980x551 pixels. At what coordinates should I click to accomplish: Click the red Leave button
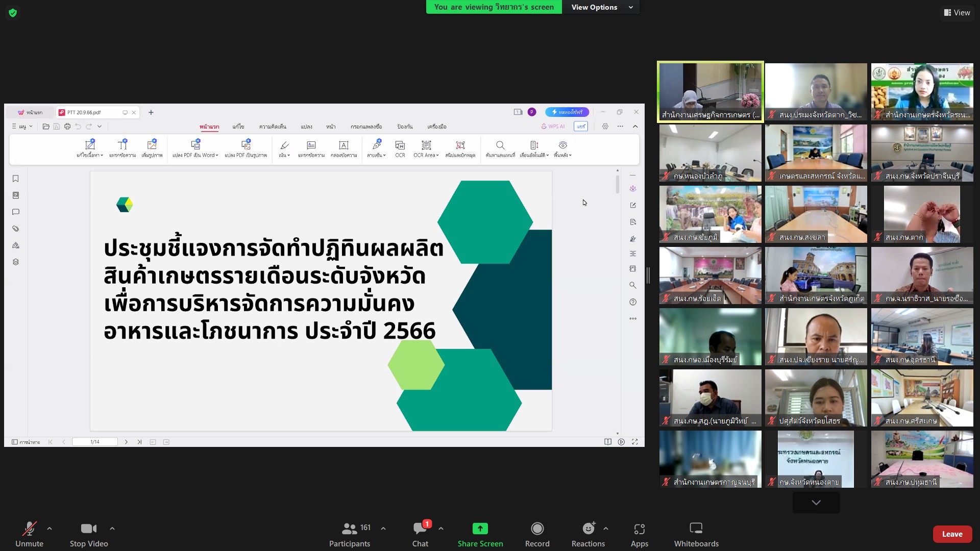(x=952, y=534)
